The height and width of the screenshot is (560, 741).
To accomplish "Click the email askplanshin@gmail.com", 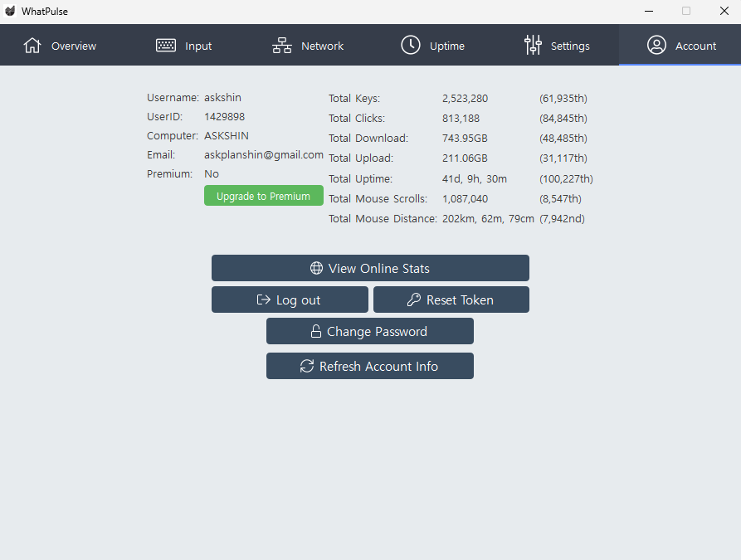I will [264, 155].
